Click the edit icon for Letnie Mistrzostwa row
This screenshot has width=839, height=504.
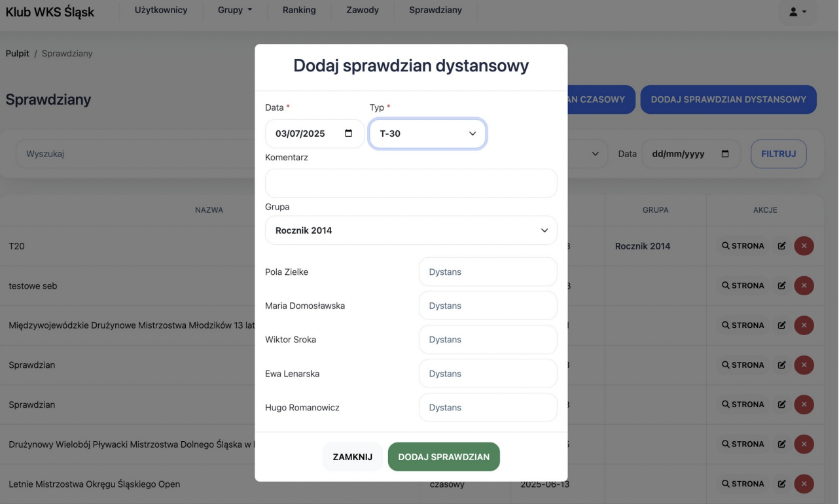pyautogui.click(x=781, y=484)
